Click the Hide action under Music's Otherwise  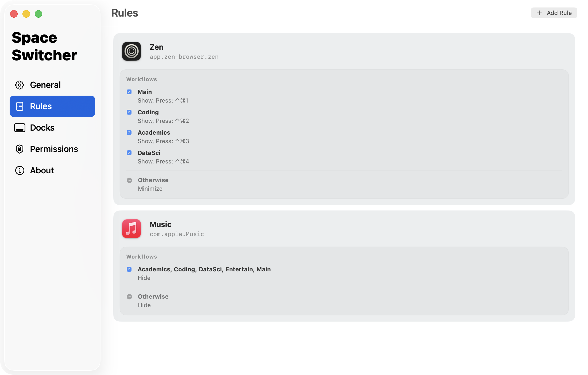click(x=144, y=305)
